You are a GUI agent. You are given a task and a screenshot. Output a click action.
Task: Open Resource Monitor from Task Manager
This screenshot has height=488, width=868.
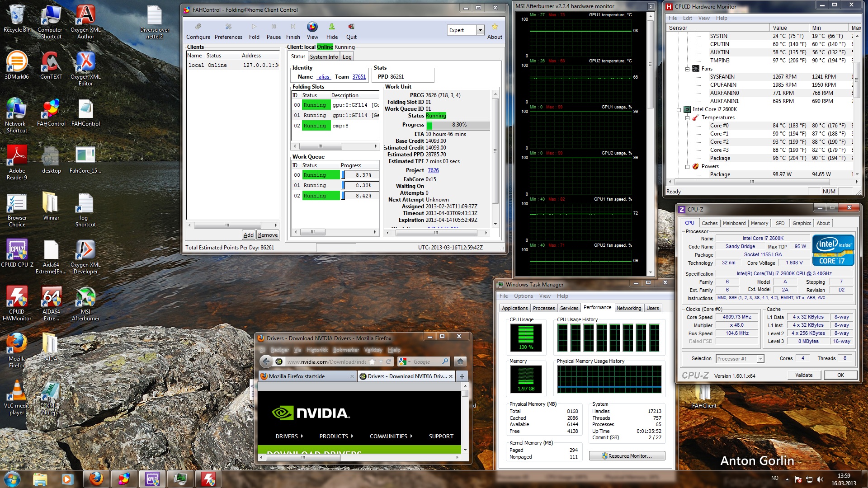(627, 456)
